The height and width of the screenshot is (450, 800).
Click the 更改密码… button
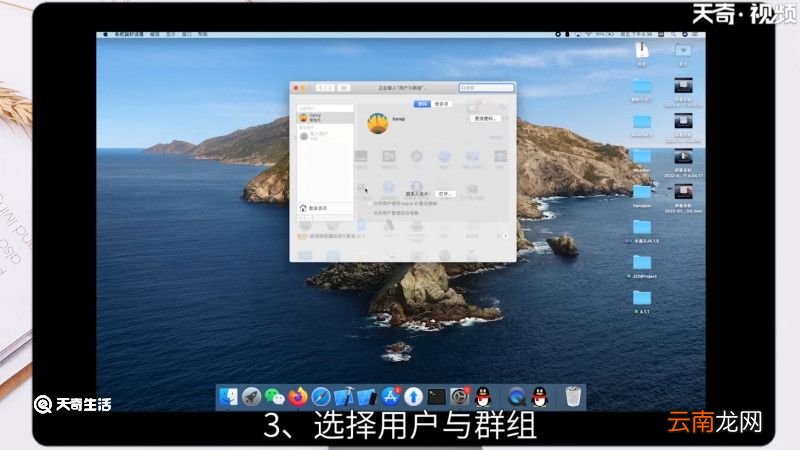(485, 118)
